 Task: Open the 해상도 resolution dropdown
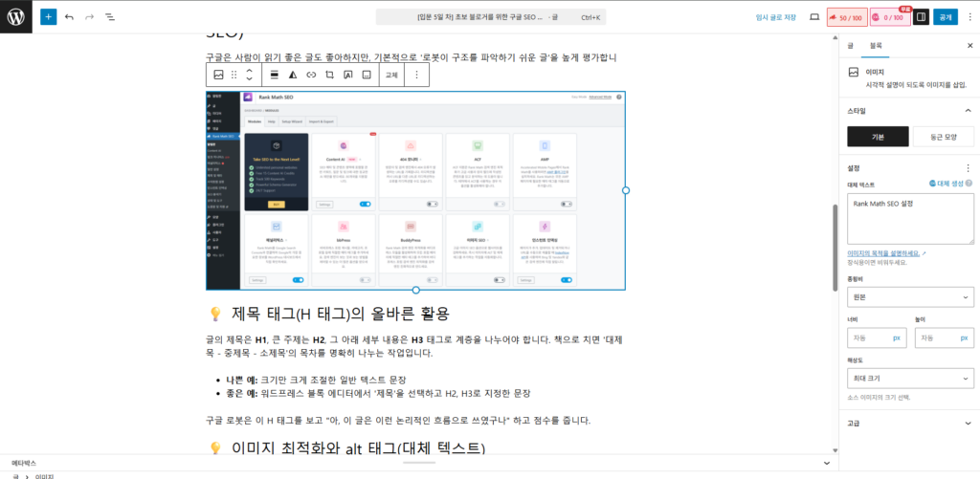pyautogui.click(x=911, y=379)
